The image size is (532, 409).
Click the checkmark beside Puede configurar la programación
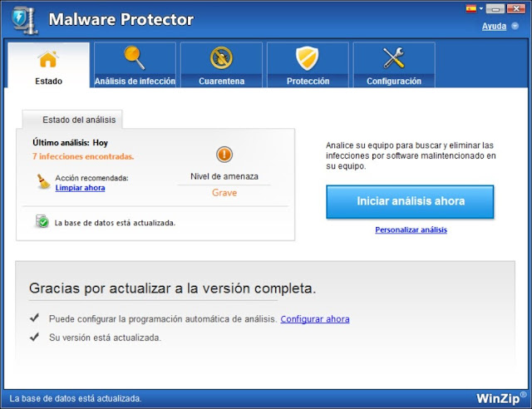[x=35, y=318]
